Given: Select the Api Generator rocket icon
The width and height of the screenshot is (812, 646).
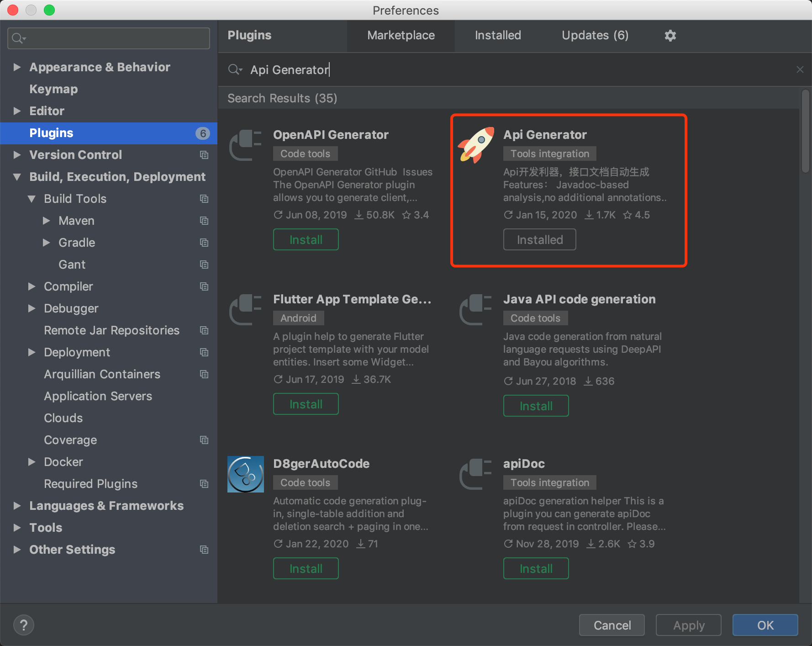Looking at the screenshot, I should pos(476,145).
